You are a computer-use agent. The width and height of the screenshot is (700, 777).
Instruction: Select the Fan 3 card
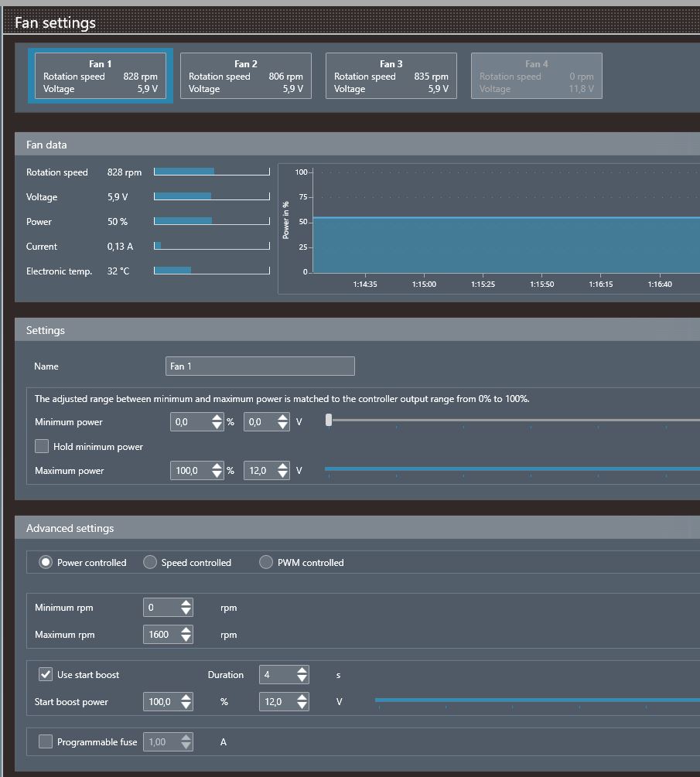click(391, 76)
